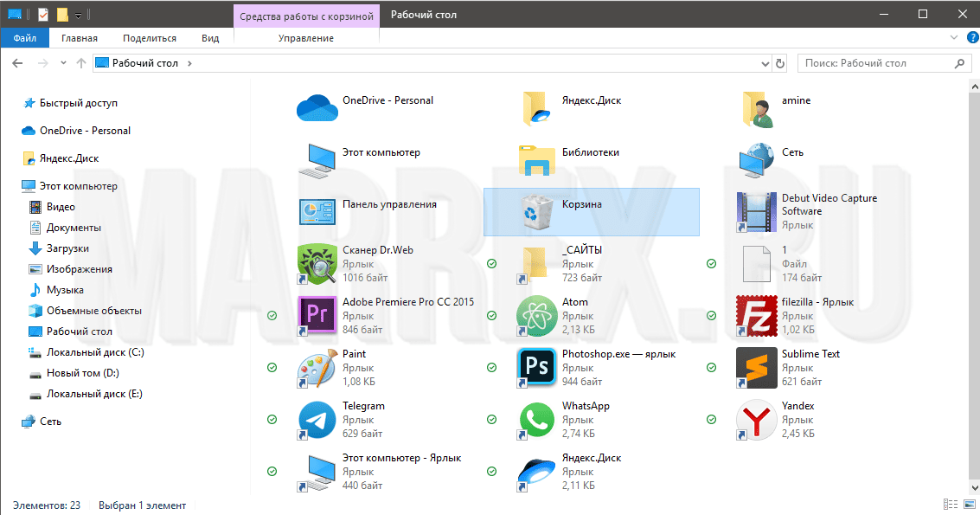Click the chevron after Рабочий стол in address bar
This screenshot has width=980, height=515.
(x=189, y=63)
